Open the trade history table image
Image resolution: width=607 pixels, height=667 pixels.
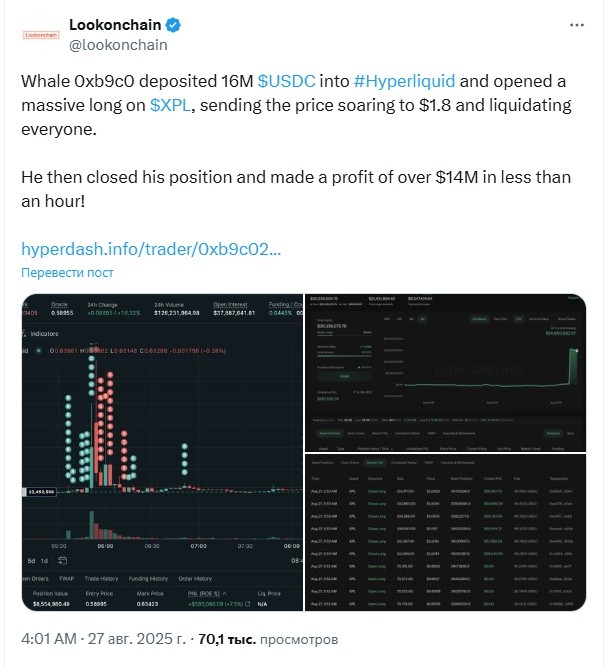[446, 533]
